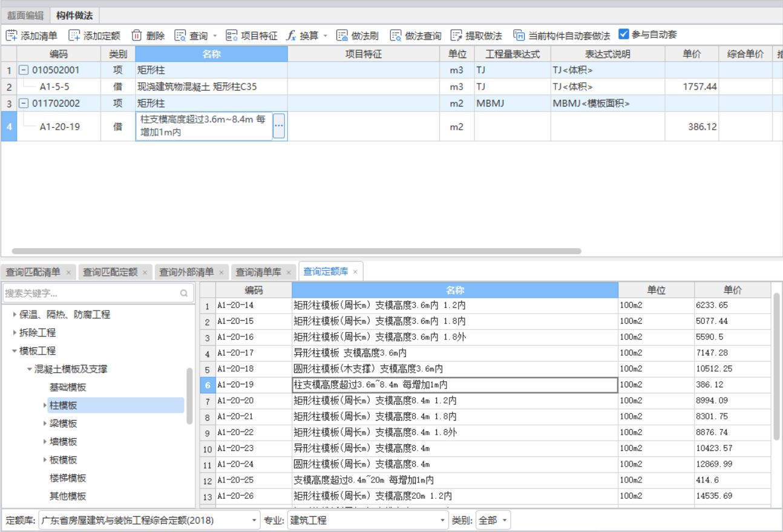
Task: Open the 查询 toolbar button
Action: click(192, 36)
